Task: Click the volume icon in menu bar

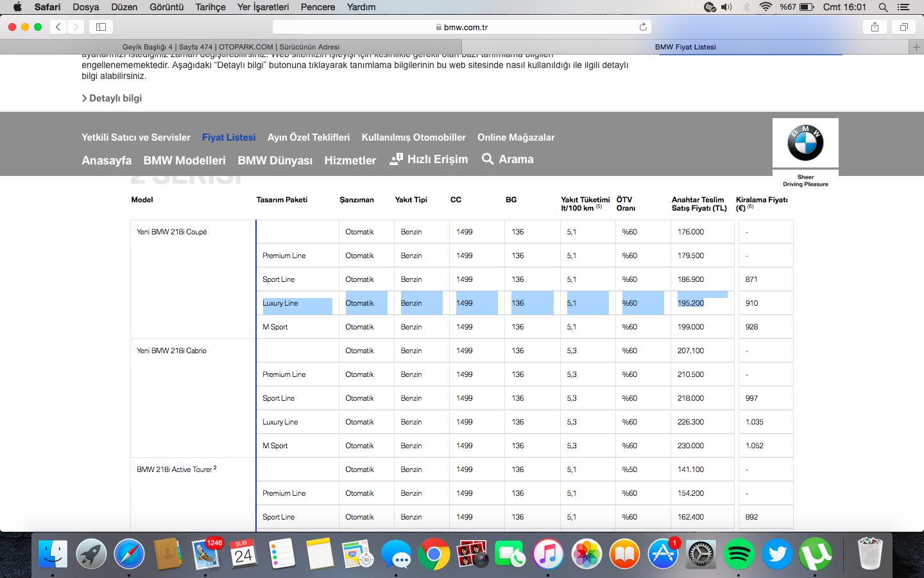Action: pos(726,7)
